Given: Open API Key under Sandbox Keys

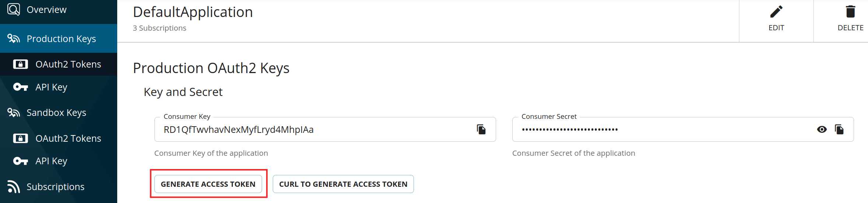Looking at the screenshot, I should click(51, 161).
